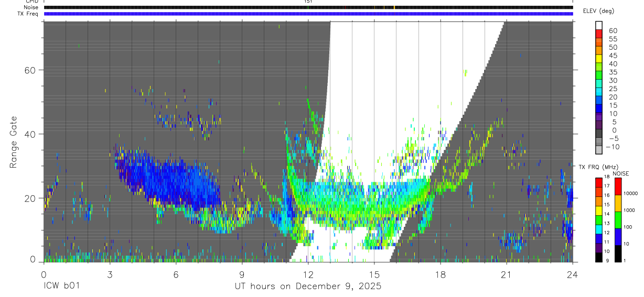Click 'UT hours on December 9, 2025' label
The image size is (644, 297).
[x=308, y=287]
